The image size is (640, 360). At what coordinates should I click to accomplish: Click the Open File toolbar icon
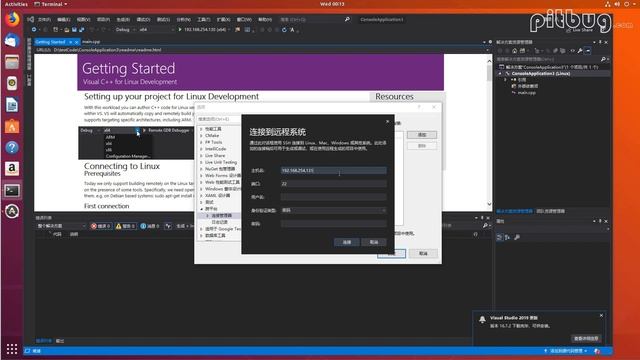pyautogui.click(x=67, y=30)
